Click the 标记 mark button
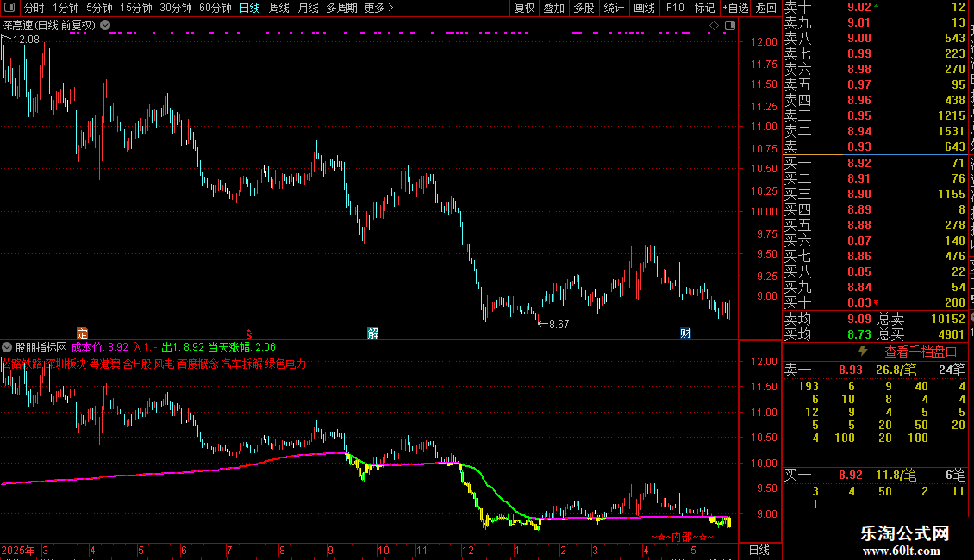The width and height of the screenshot is (974, 560). pyautogui.click(x=704, y=8)
